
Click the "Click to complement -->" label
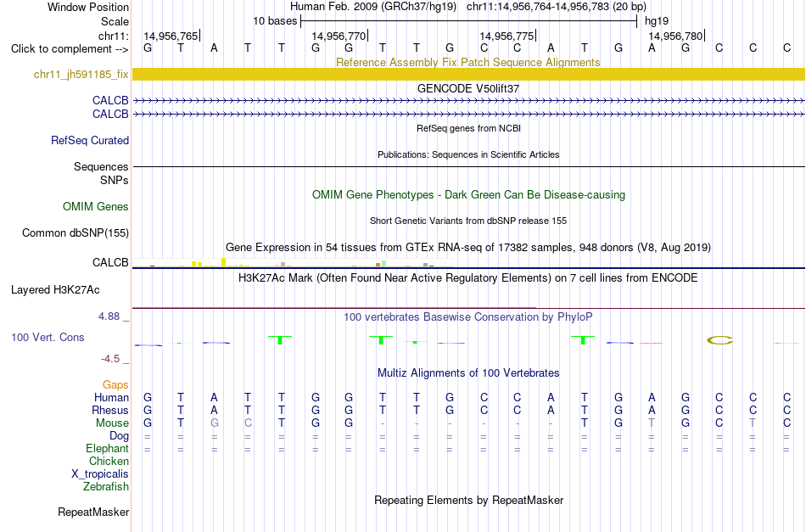[70, 49]
